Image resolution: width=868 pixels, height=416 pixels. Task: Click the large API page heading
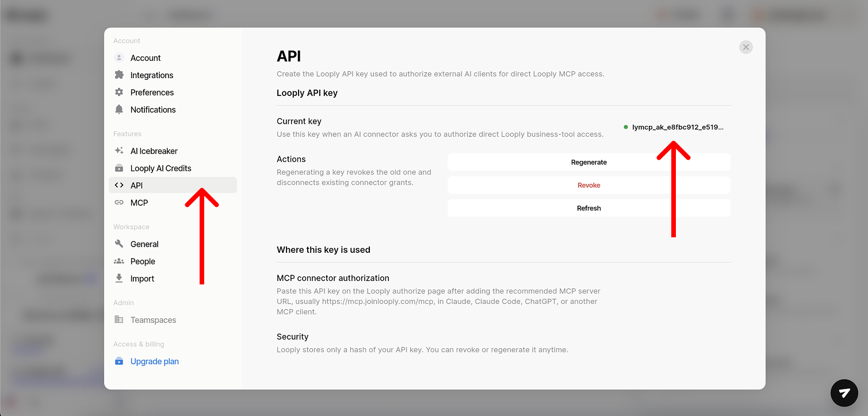[289, 56]
